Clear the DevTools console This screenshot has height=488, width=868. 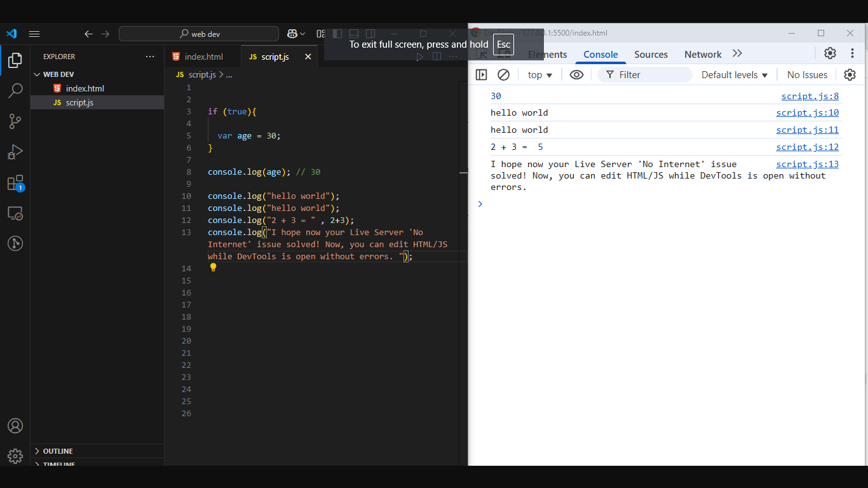pyautogui.click(x=503, y=74)
